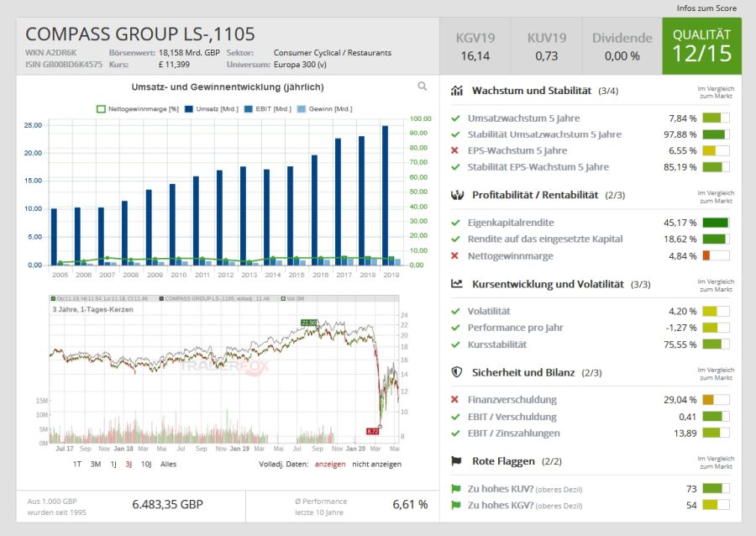
Task: Click the Dividende 0,00 % box
Action: click(x=622, y=46)
